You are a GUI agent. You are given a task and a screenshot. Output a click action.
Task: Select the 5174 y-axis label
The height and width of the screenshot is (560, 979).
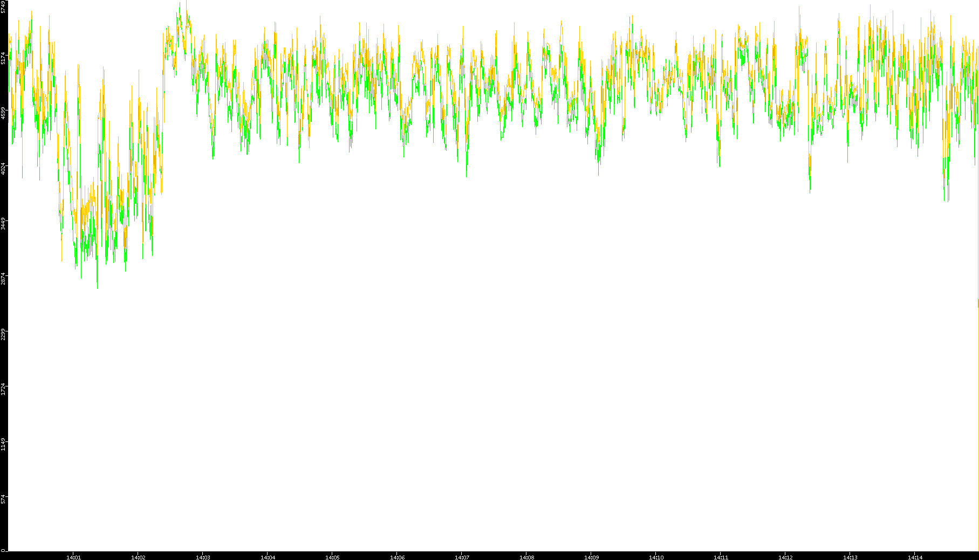[x=3, y=58]
